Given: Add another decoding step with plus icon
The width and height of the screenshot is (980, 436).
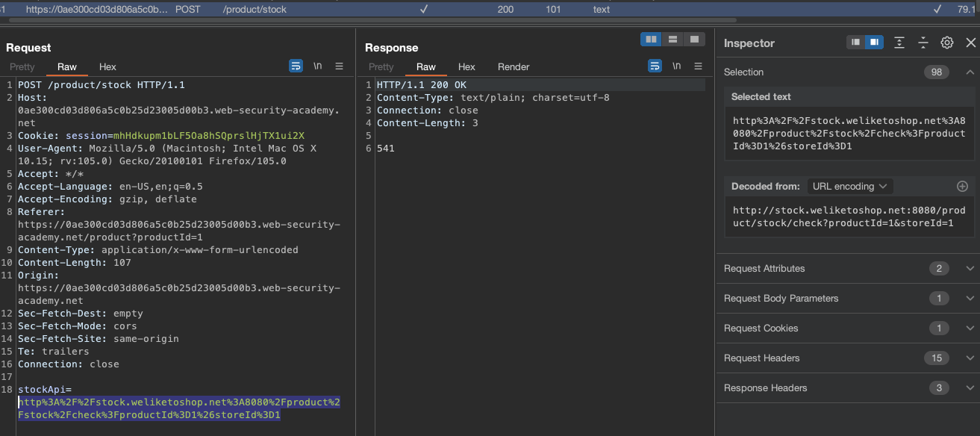Looking at the screenshot, I should (x=962, y=187).
